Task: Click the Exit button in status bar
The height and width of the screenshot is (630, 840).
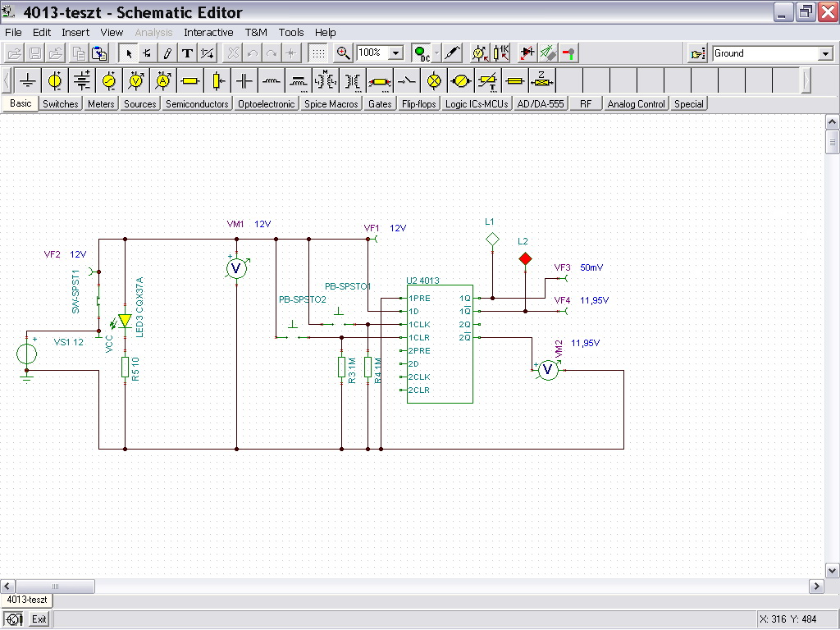Action: click(x=39, y=619)
